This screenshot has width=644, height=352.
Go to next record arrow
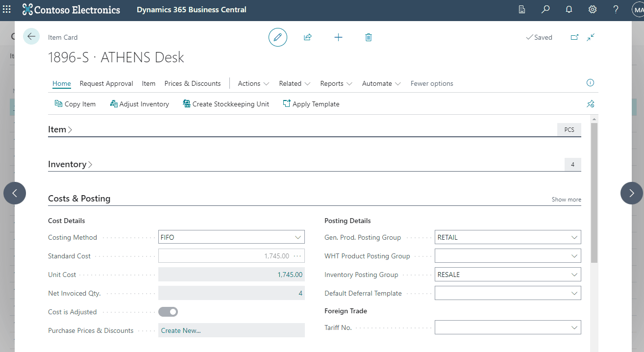pyautogui.click(x=631, y=193)
